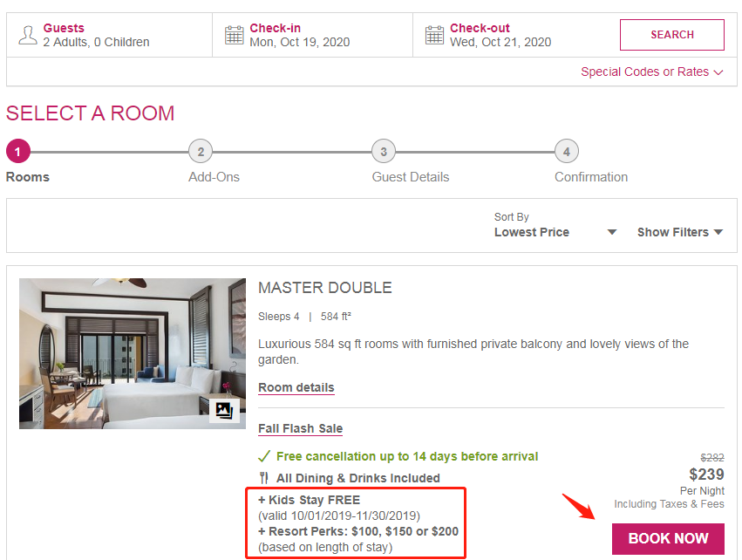Open the Sort By Lowest Price dropdown
Viewport: 742px width, 560px height.
pyautogui.click(x=555, y=232)
